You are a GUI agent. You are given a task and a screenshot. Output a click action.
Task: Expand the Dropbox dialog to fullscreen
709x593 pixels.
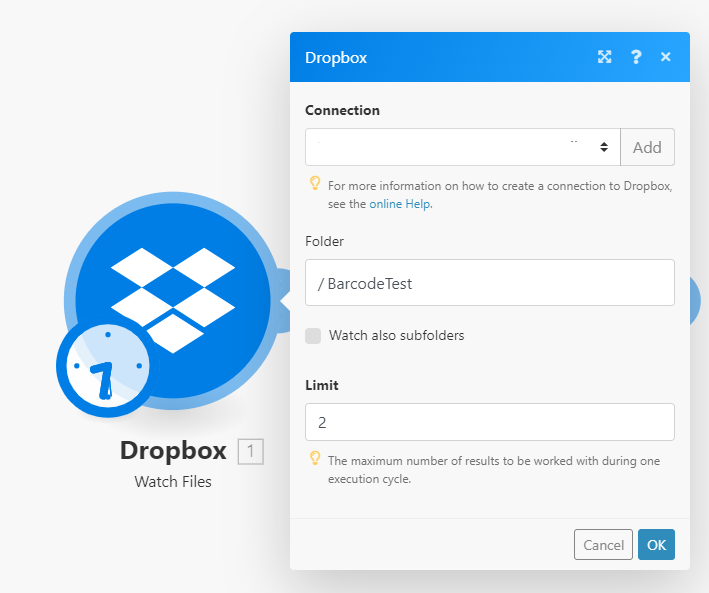click(x=605, y=57)
